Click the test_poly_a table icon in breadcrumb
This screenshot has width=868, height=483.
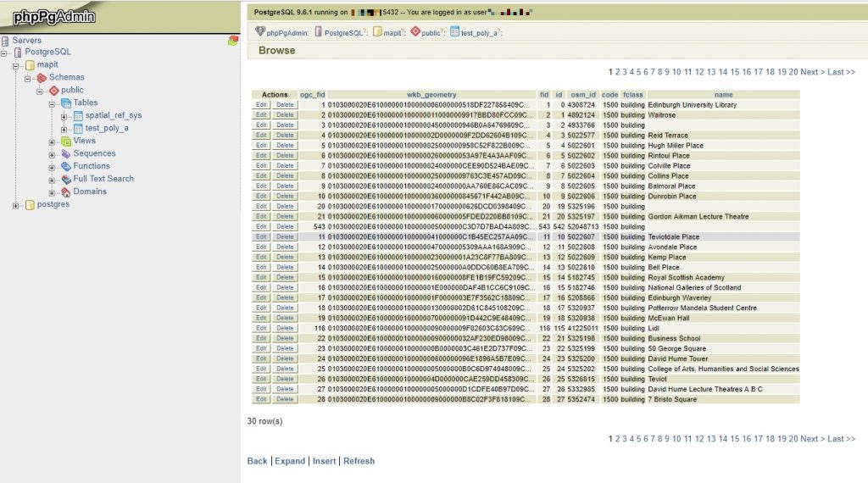tap(455, 31)
